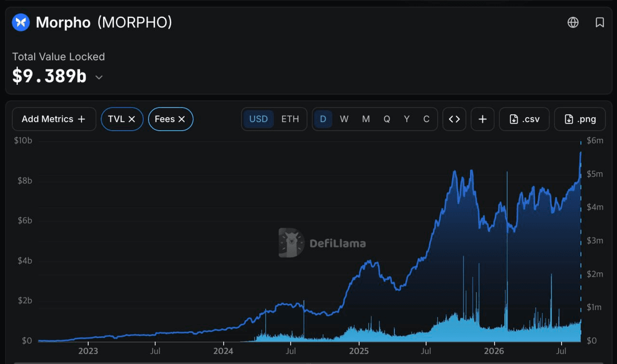
Task: Click the $4m right axis label
Action: 595,207
